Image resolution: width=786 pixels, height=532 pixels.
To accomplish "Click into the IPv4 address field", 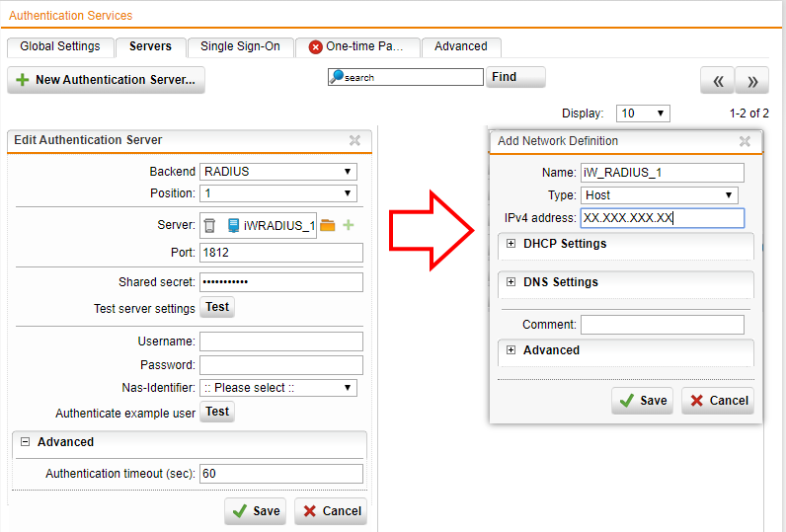I will click(x=662, y=218).
